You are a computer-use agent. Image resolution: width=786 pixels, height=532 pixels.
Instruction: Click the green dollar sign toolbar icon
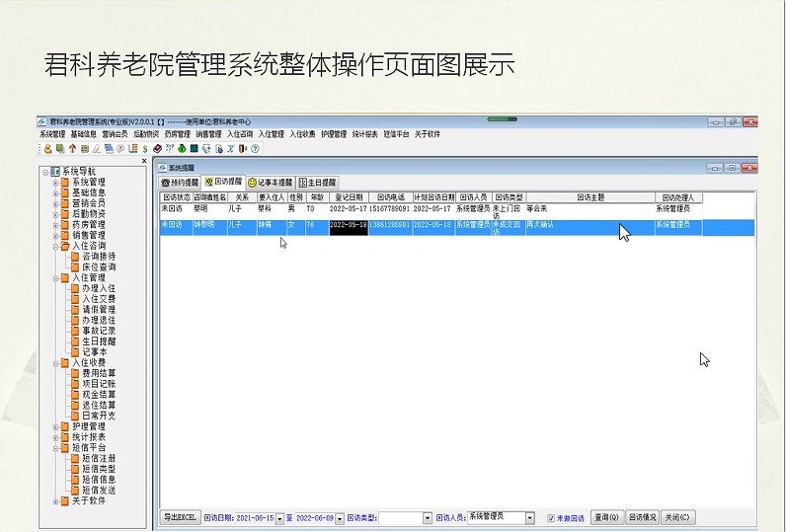click(x=145, y=149)
